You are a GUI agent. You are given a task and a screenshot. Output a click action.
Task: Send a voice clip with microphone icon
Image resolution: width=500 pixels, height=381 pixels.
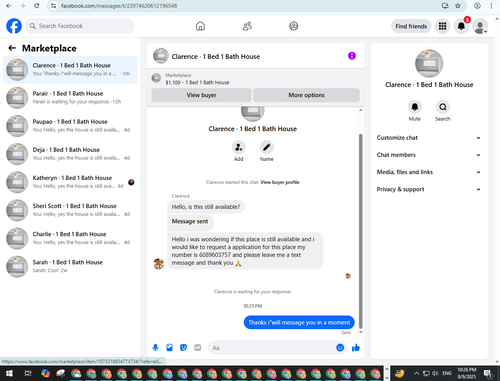[155, 348]
